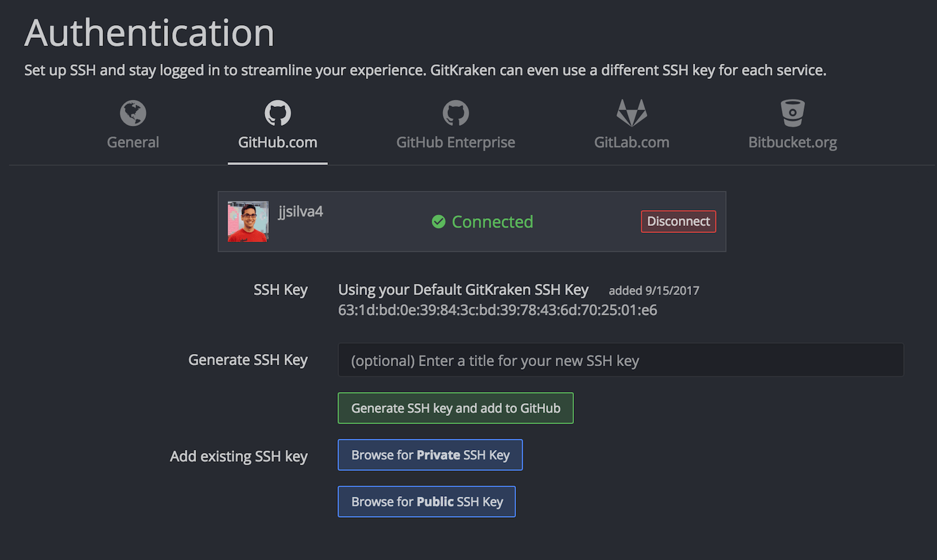Click the globe icon for General settings
The image size is (937, 560).
click(x=133, y=113)
